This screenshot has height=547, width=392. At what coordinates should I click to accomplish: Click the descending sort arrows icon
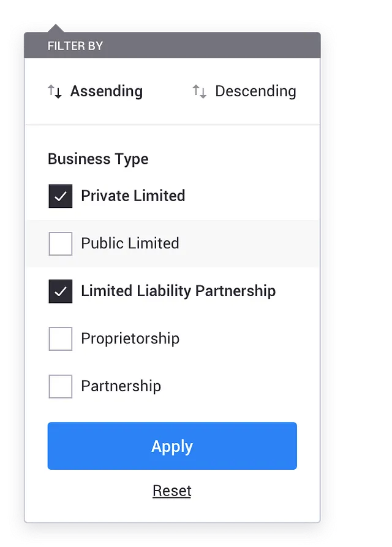[x=200, y=92]
